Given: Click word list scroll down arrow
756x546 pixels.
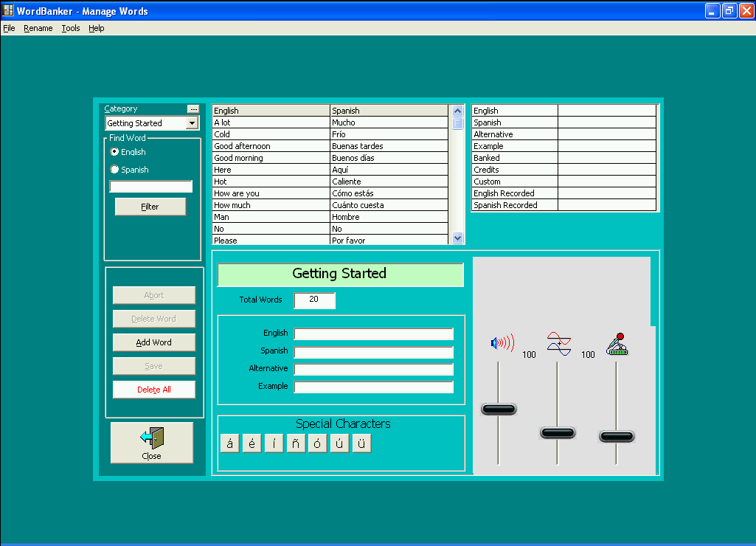Looking at the screenshot, I should (x=457, y=238).
